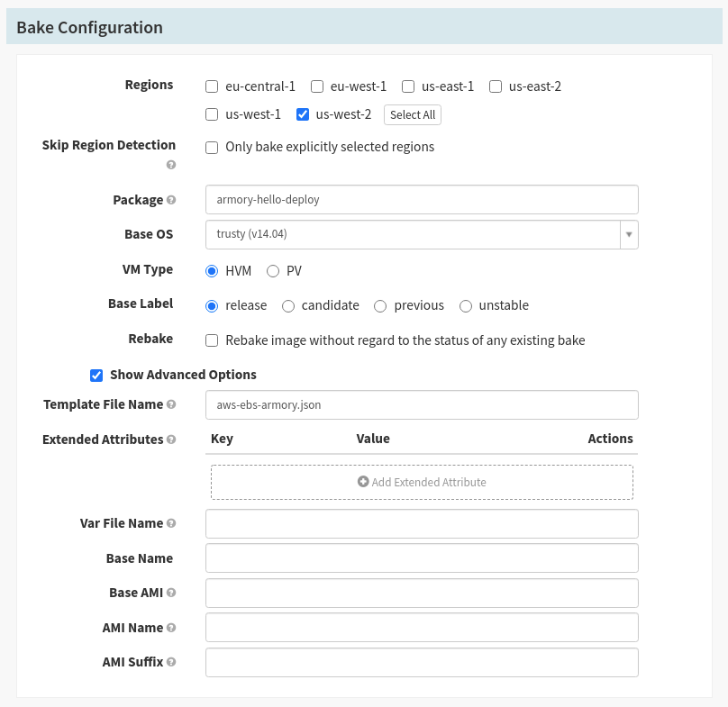The height and width of the screenshot is (707, 728).
Task: Focus the Base Name text field
Action: coord(422,558)
